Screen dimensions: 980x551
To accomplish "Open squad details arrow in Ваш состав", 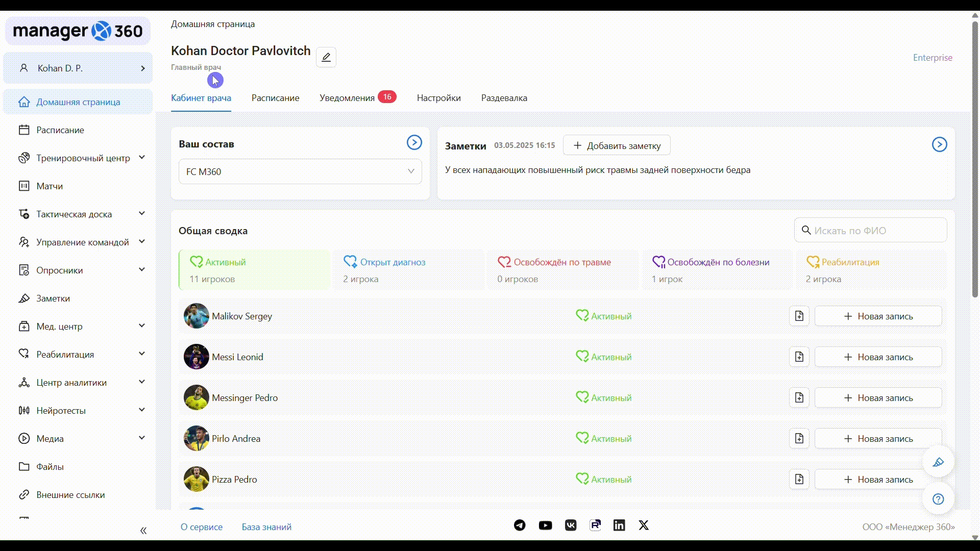I will (x=414, y=142).
